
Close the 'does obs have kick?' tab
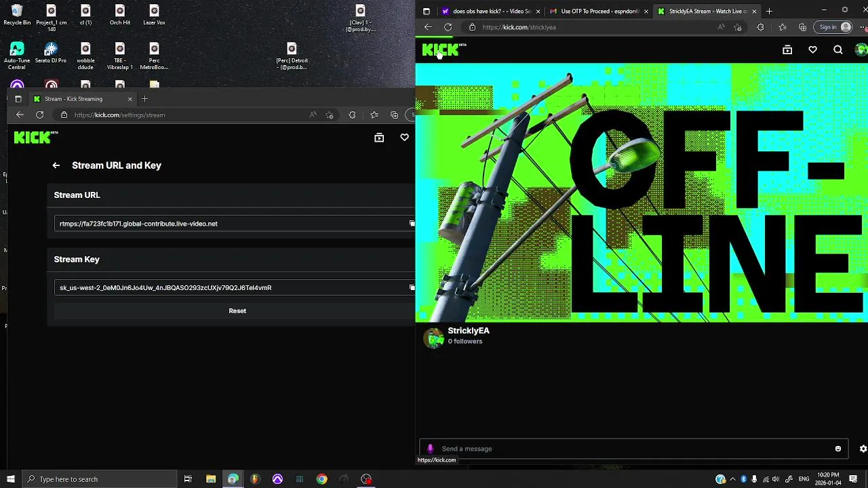538,12
